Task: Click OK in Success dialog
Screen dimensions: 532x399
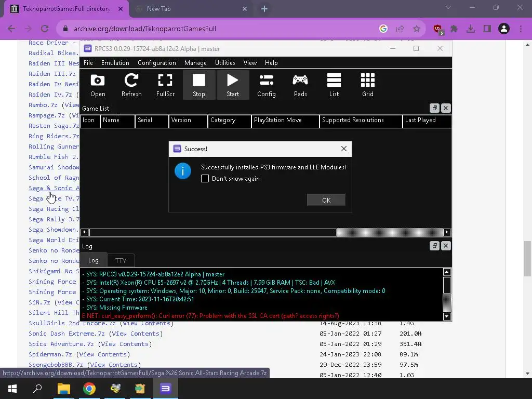Action: (326, 200)
